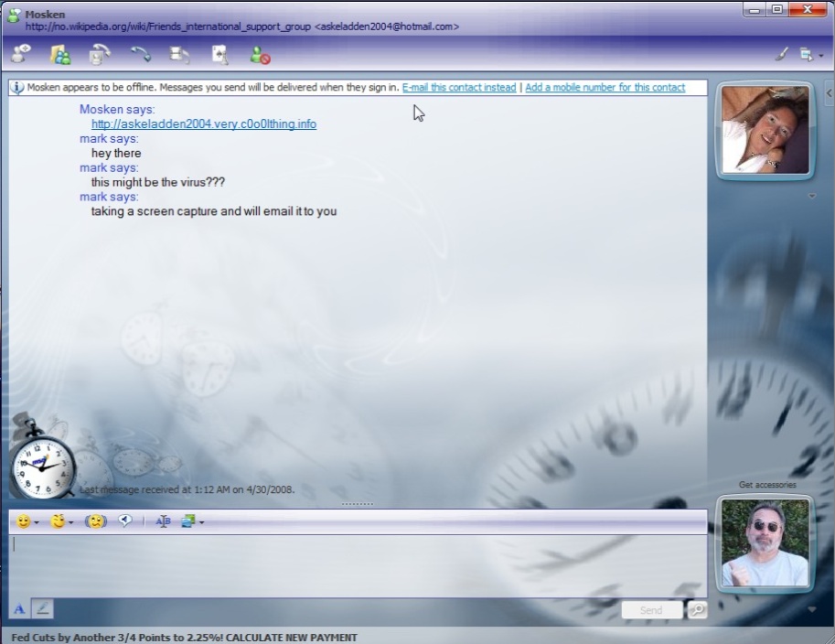This screenshot has height=644, width=835.
Task: Open the activities list icon
Action: click(x=179, y=54)
